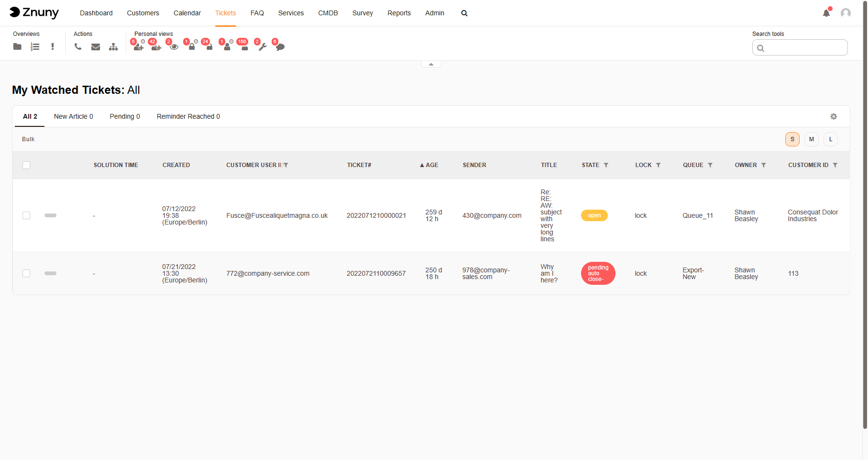Open the overview settings gear
This screenshot has width=868, height=460.
(834, 116)
